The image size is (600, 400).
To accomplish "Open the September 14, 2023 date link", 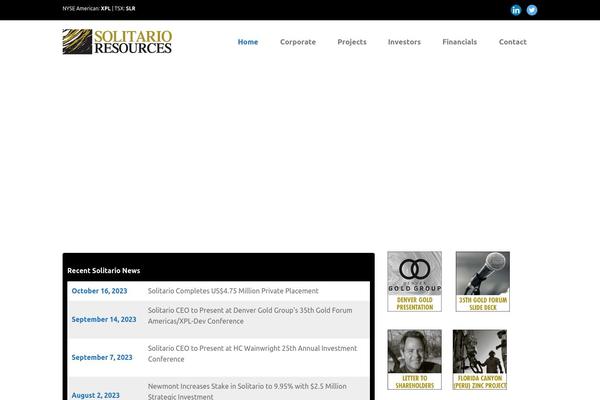I will click(104, 319).
